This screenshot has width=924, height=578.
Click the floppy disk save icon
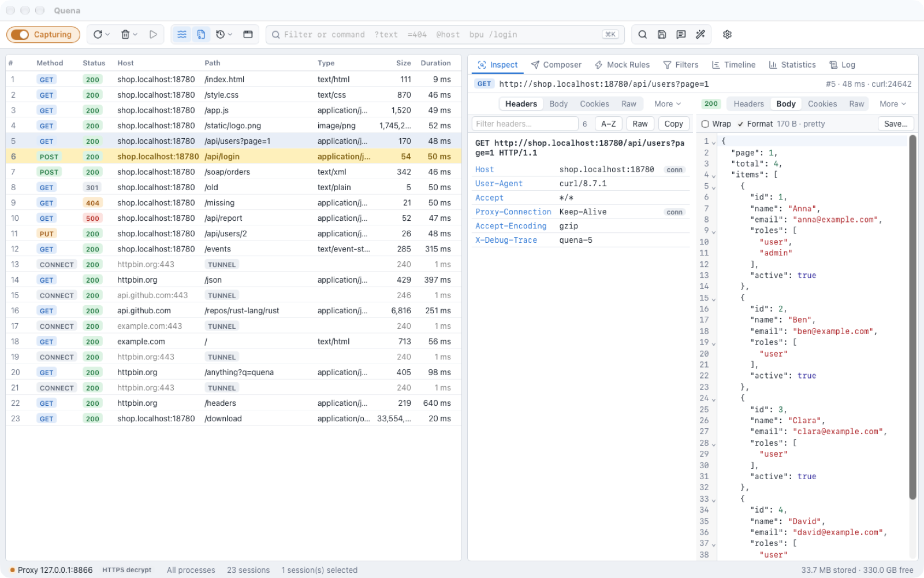click(662, 35)
